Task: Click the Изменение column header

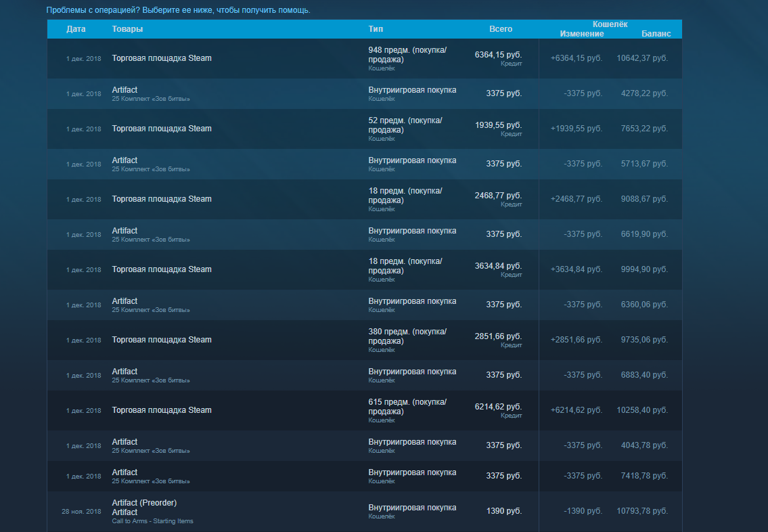Action: (x=581, y=34)
